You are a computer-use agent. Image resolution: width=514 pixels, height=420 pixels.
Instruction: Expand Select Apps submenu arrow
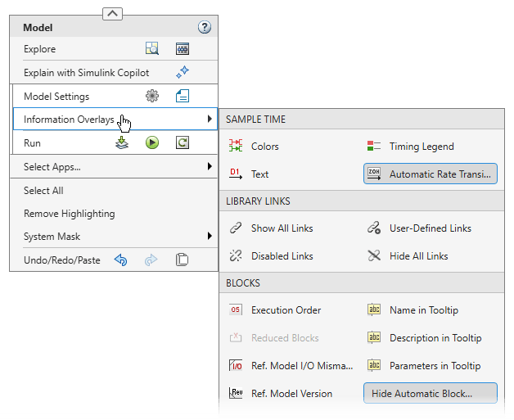click(x=210, y=166)
